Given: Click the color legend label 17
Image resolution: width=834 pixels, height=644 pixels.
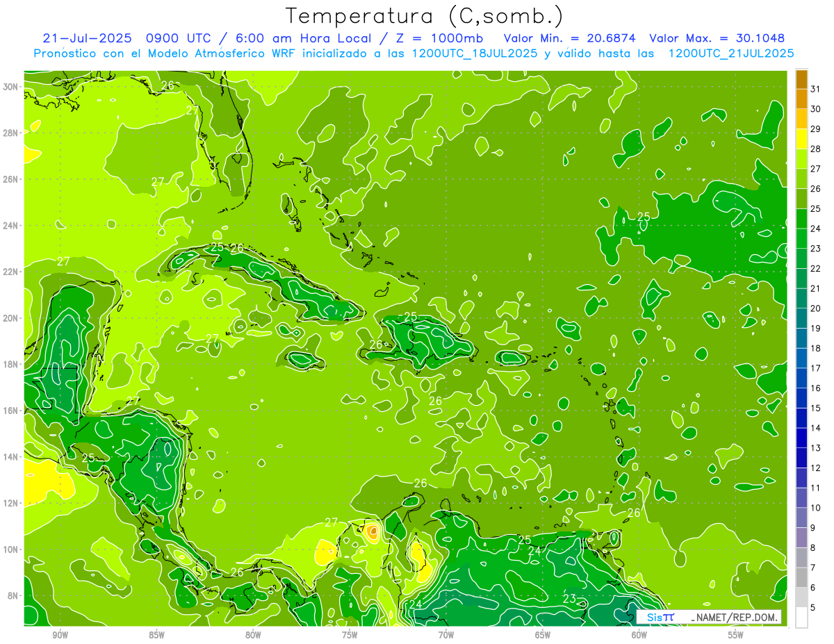Looking at the screenshot, I should click(816, 368).
